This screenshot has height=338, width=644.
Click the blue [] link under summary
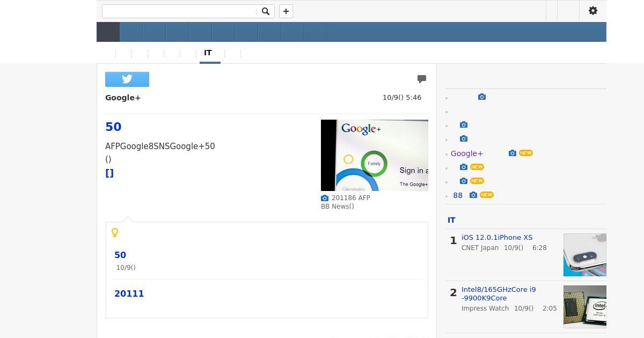click(x=109, y=173)
